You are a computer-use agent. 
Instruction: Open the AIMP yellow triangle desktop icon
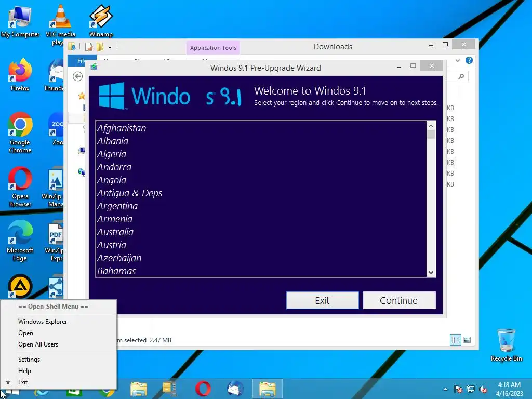(x=20, y=286)
